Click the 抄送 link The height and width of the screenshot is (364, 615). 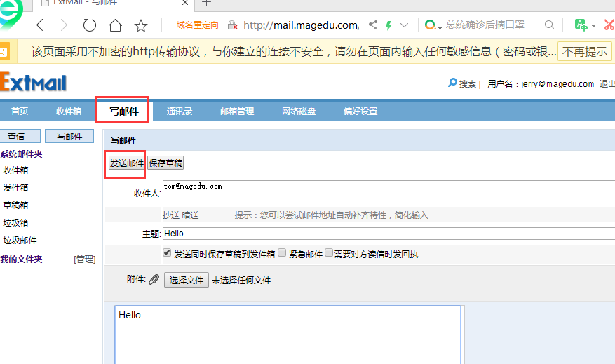[171, 215]
